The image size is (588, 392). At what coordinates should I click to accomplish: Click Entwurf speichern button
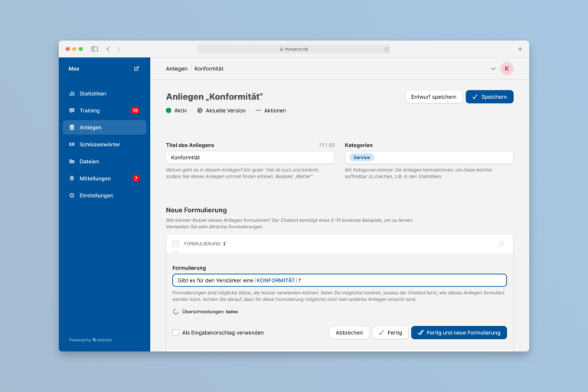coord(433,96)
